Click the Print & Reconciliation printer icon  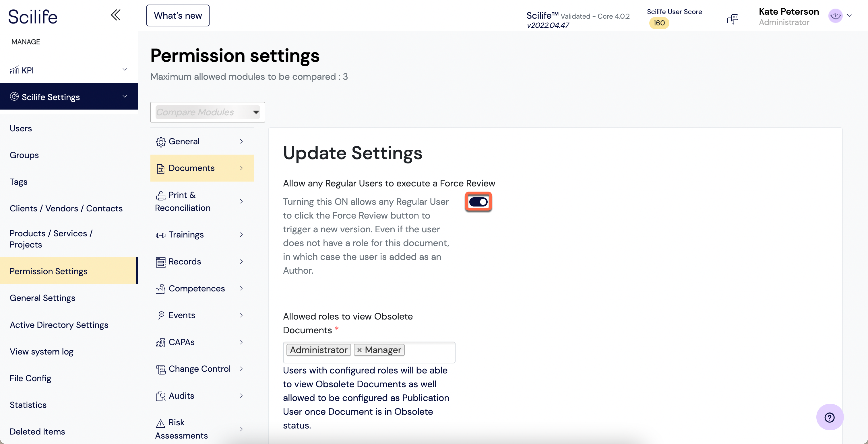(161, 196)
